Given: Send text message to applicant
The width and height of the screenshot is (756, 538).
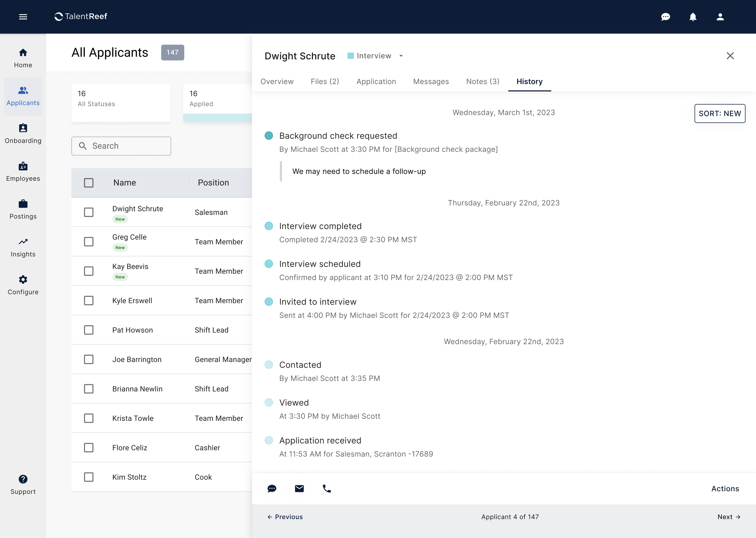Looking at the screenshot, I should 272,489.
